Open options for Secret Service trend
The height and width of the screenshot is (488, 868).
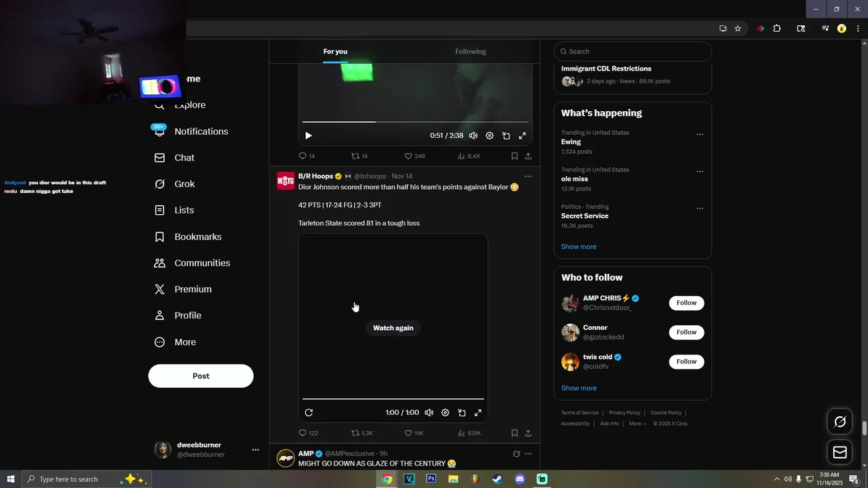[x=700, y=209]
